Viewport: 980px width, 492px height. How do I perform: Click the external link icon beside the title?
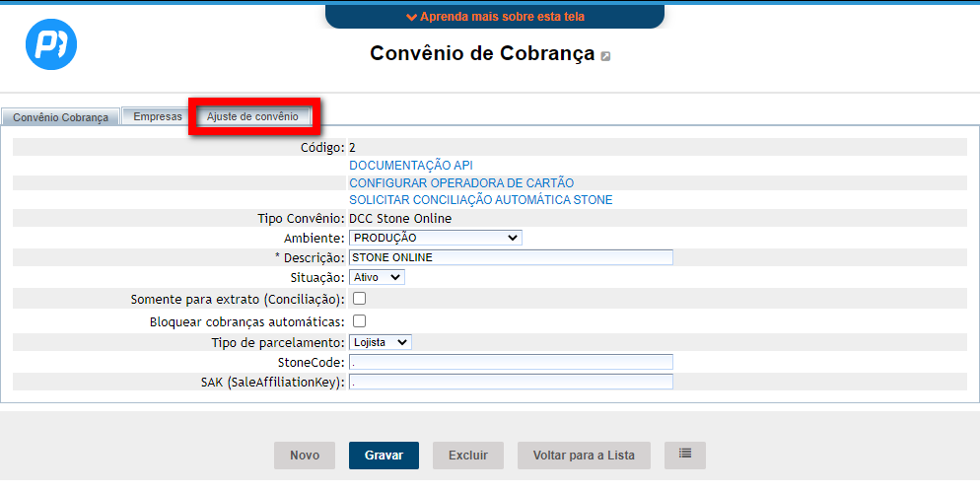[x=605, y=56]
